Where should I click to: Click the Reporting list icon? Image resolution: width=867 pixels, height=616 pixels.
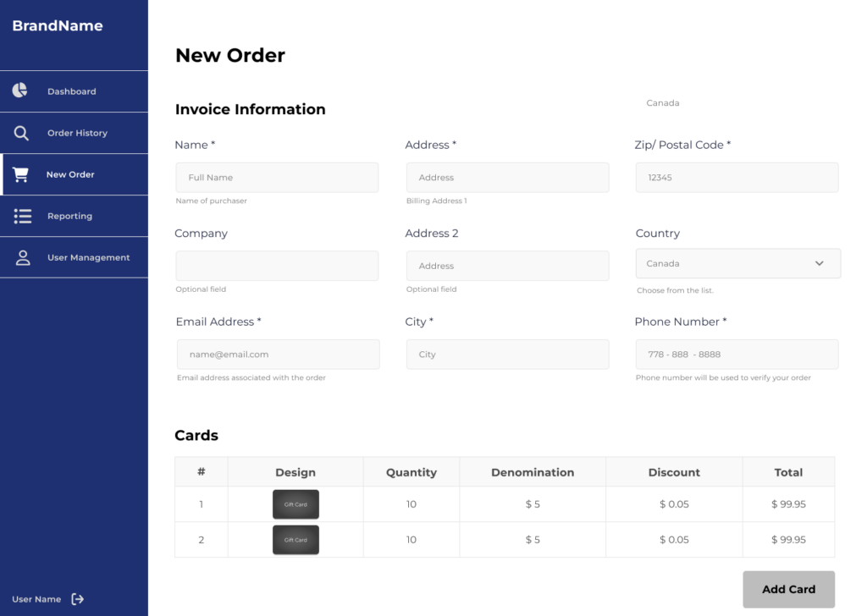coord(23,216)
